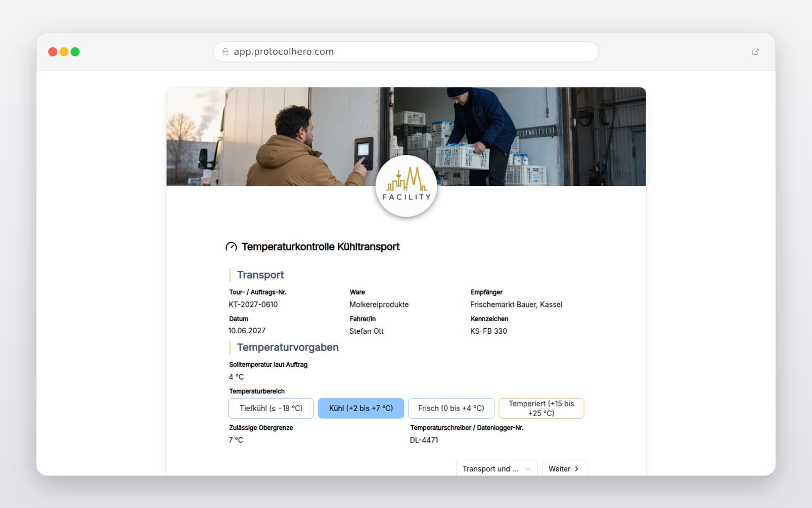Click the arrow icon on Weiter button
The width and height of the screenshot is (812, 508).
[577, 469]
